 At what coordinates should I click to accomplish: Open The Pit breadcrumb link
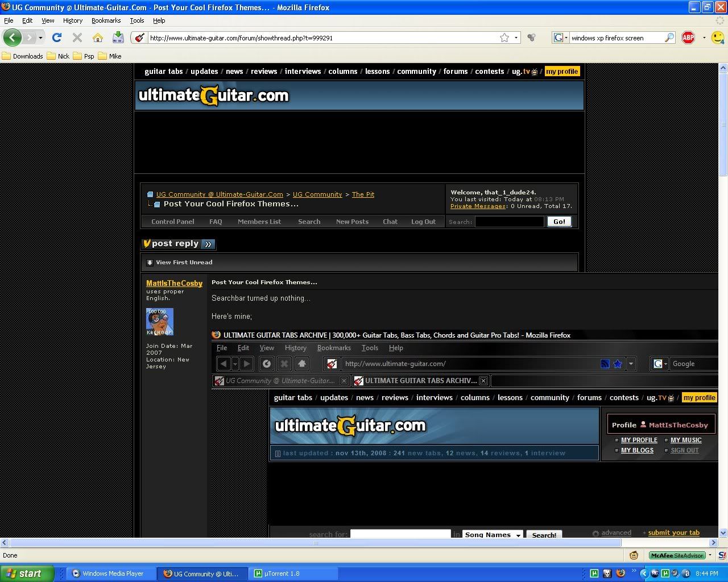click(x=363, y=194)
